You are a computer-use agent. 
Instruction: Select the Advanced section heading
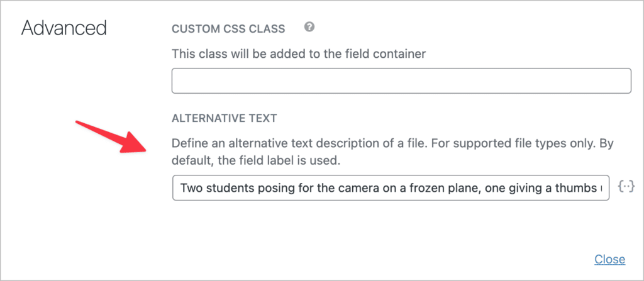coord(64,29)
